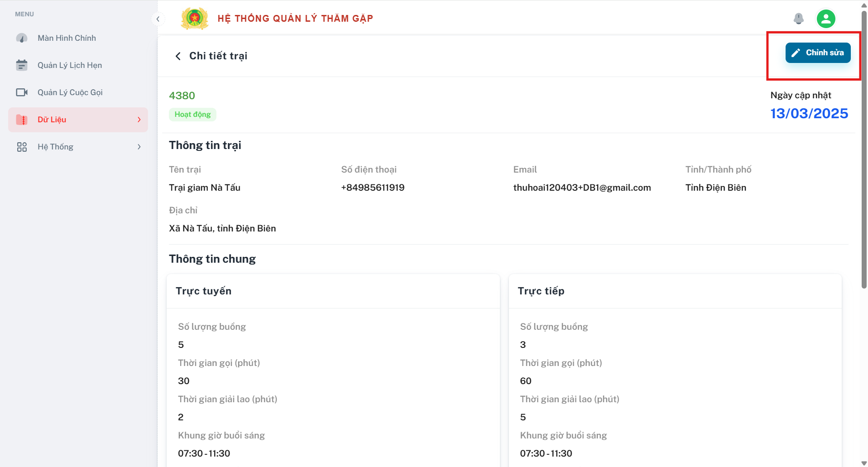Click the page vertical scrollbar thumb
The image size is (868, 467).
864,149
